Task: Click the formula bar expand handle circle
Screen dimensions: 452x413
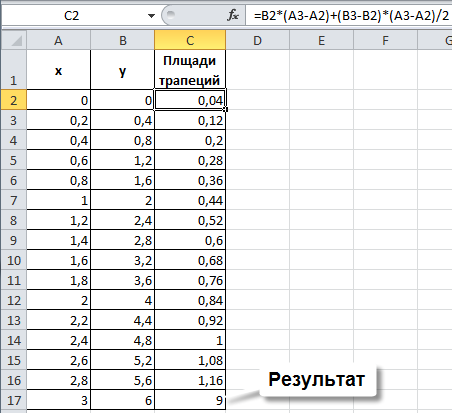Action: 171,15
